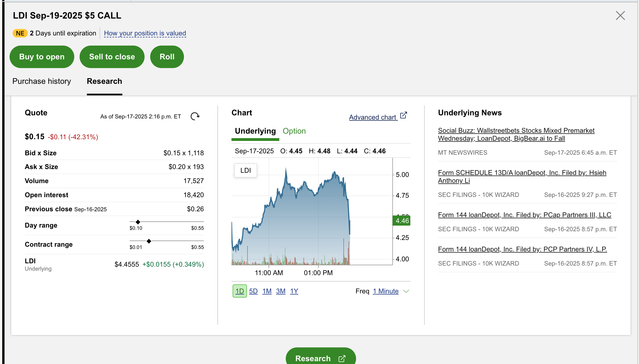Image resolution: width=639 pixels, height=364 pixels.
Task: Open Form 144 PCP Partners IV filing
Action: coord(522,249)
